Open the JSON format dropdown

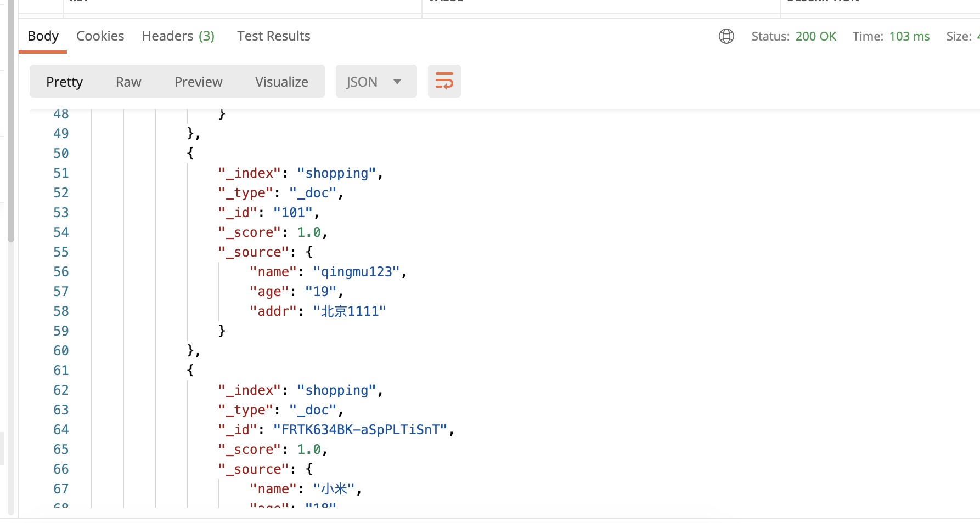click(x=376, y=82)
